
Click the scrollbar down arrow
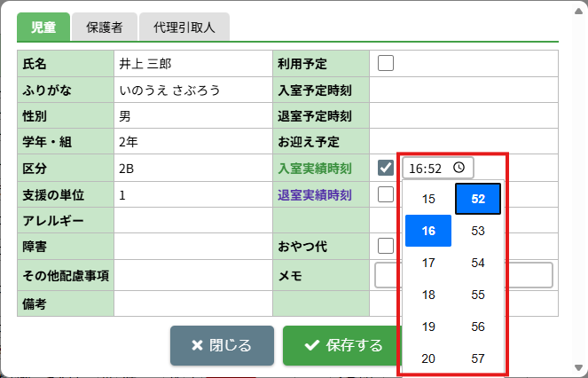tap(578, 367)
